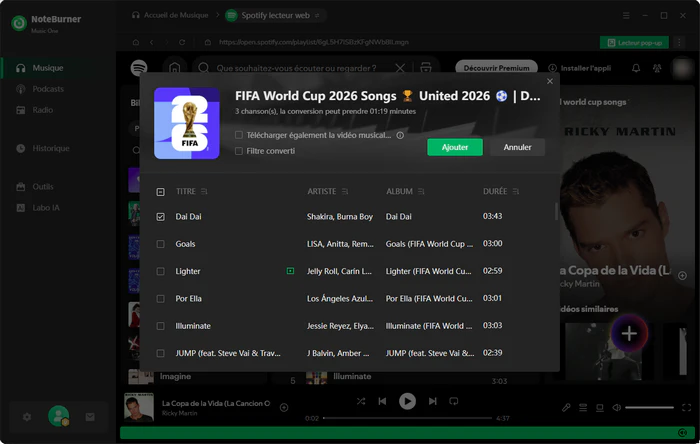Open the 'Spotify lecteur web' source dropdown
The height and width of the screenshot is (444, 700).
tap(275, 16)
